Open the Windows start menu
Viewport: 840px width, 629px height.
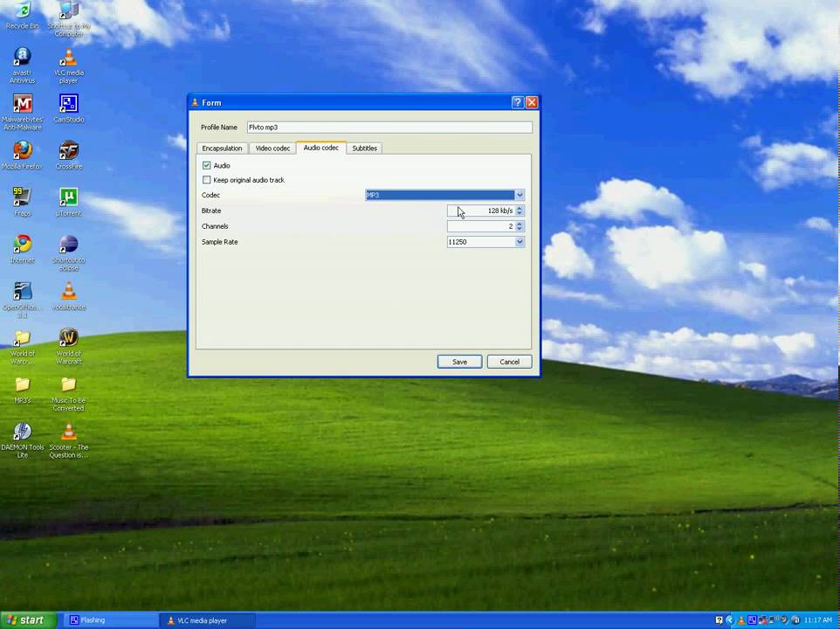(x=28, y=620)
